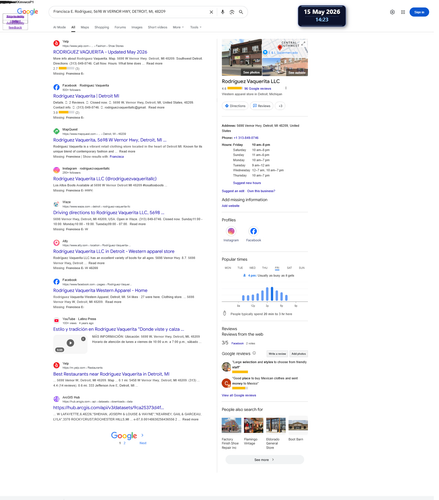Viewport: 439px width, 500px height.
Task: Open Flamingo Vintage related place thumbnail
Action: 253,426
